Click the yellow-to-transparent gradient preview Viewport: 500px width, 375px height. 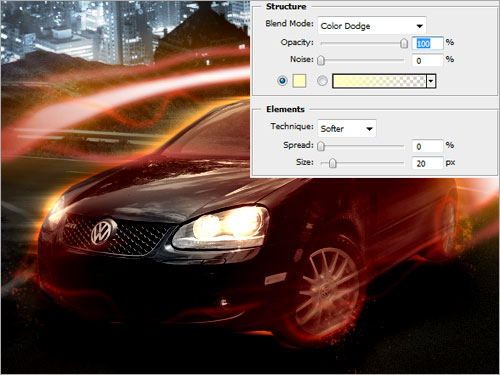click(379, 81)
